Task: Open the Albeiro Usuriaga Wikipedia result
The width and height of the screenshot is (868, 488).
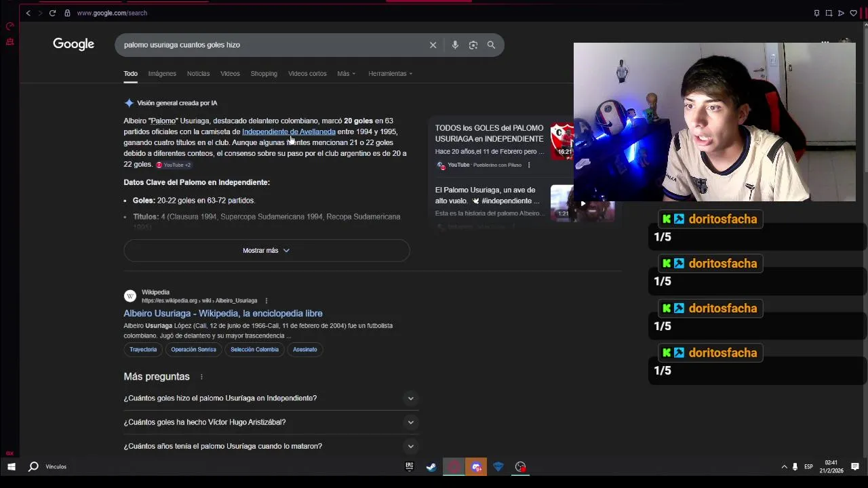Action: pyautogui.click(x=223, y=313)
